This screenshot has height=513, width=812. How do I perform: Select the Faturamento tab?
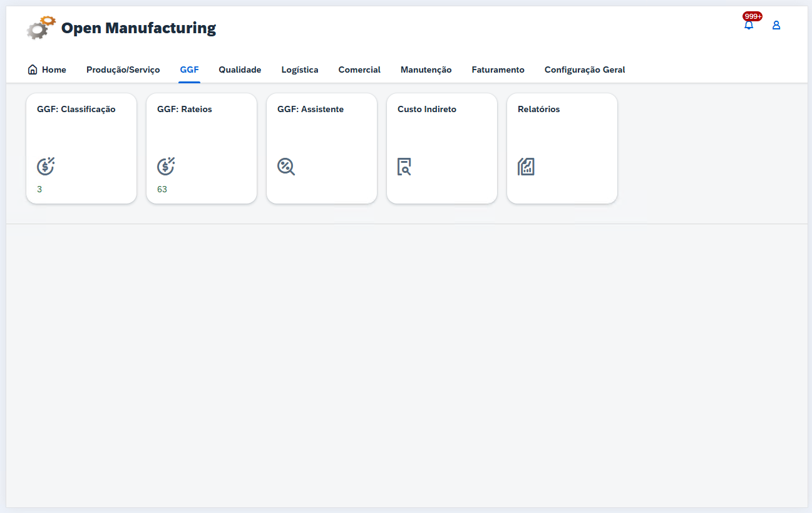coord(498,70)
